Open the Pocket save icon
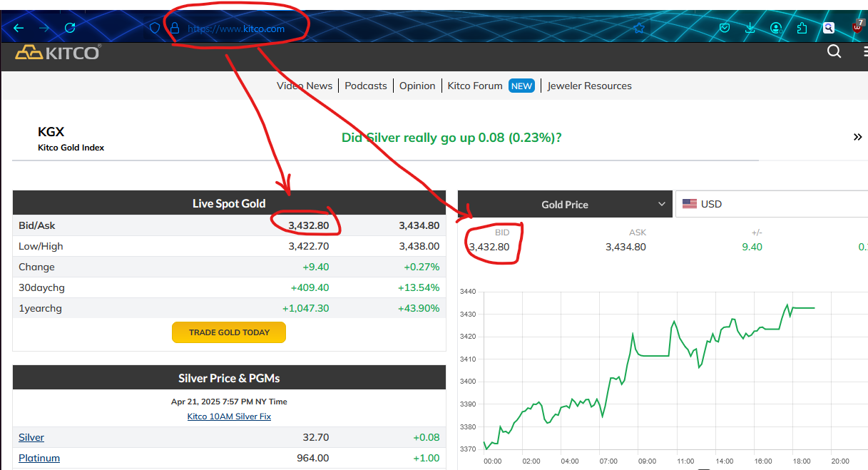Screen dimensions: 868x470 (x=725, y=28)
